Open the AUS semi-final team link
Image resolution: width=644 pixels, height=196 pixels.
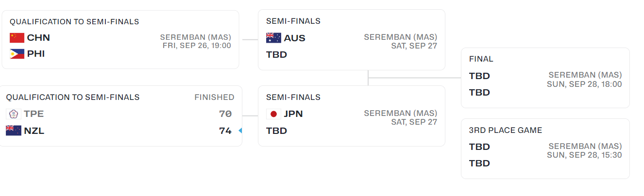pos(294,38)
